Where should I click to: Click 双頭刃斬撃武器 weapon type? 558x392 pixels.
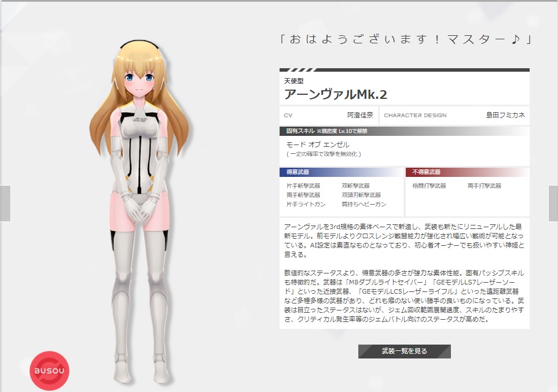361,195
